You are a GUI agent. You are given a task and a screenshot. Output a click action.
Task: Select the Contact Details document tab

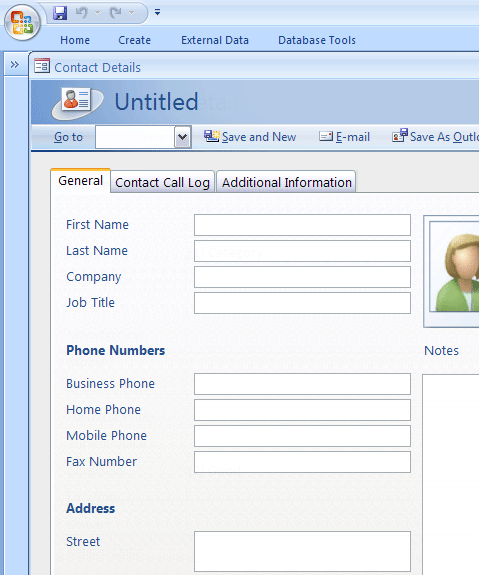point(98,67)
